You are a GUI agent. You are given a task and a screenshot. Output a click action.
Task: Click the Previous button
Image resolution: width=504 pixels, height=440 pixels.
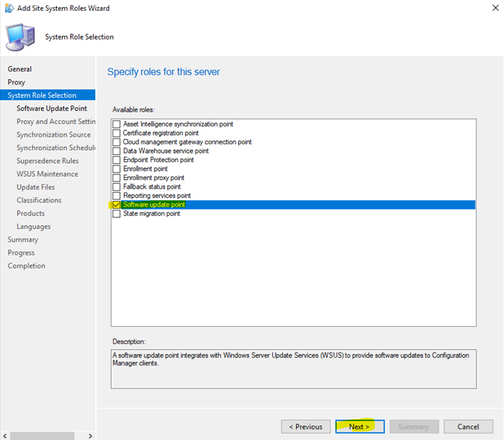coord(306,427)
